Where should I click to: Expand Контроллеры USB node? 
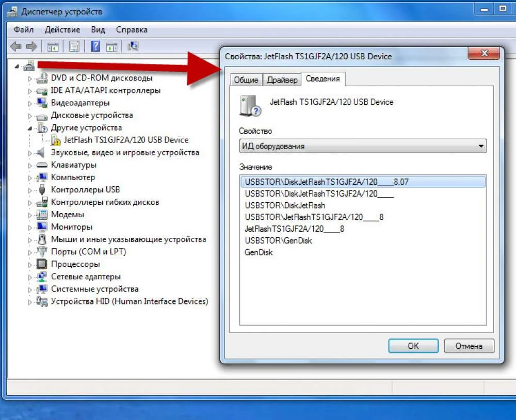click(x=29, y=190)
